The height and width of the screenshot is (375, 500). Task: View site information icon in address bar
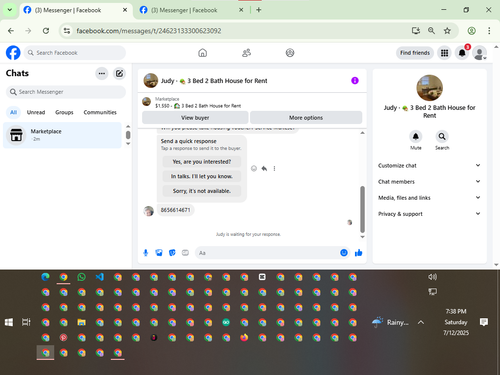(x=67, y=31)
